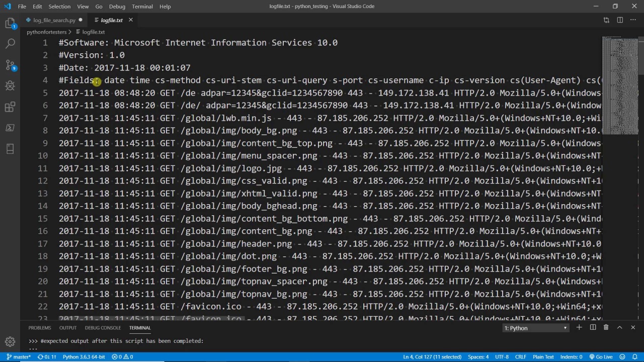Switch to the OUTPUT panel tab
The height and width of the screenshot is (362, 644).
pos(68,328)
